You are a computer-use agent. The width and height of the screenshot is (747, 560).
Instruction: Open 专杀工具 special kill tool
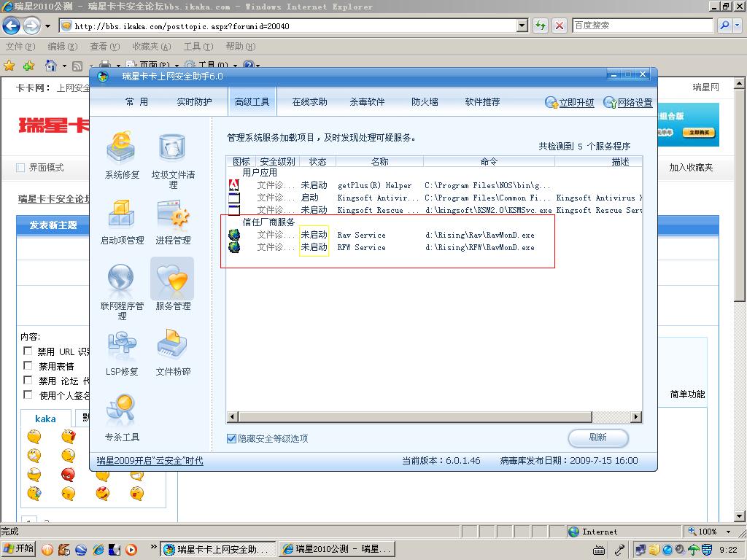click(x=122, y=418)
